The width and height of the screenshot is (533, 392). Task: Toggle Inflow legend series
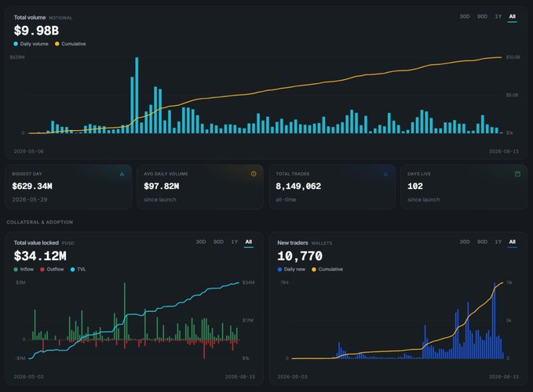[x=24, y=269]
